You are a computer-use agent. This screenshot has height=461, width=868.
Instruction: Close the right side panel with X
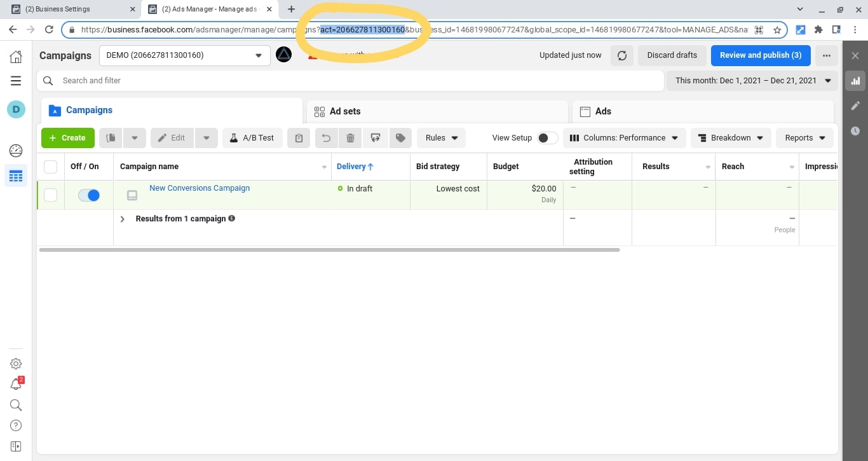pyautogui.click(x=855, y=56)
